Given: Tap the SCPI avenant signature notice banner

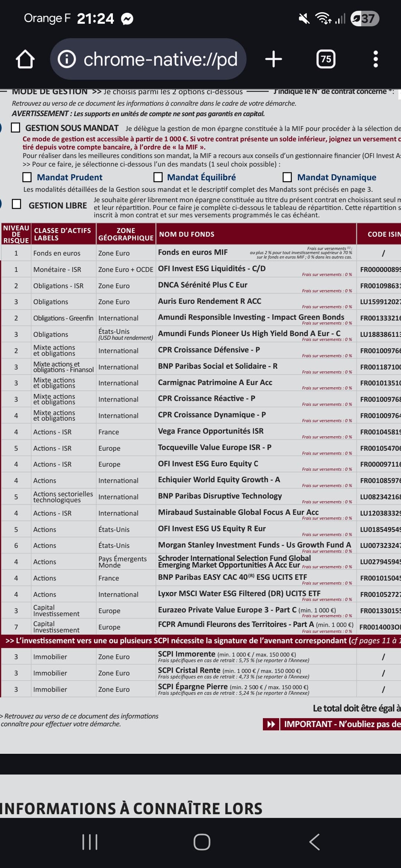Looking at the screenshot, I should pos(201,641).
